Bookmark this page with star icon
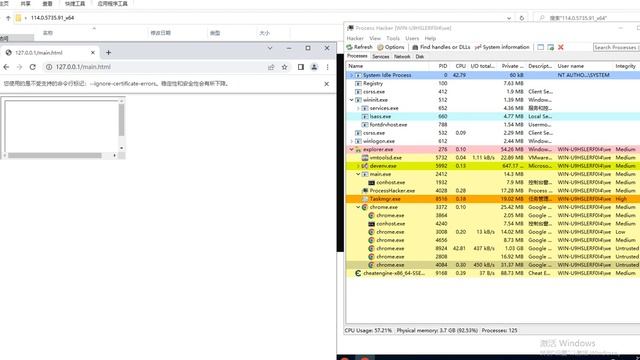This screenshot has height=360, width=640. pyautogui.click(x=284, y=67)
